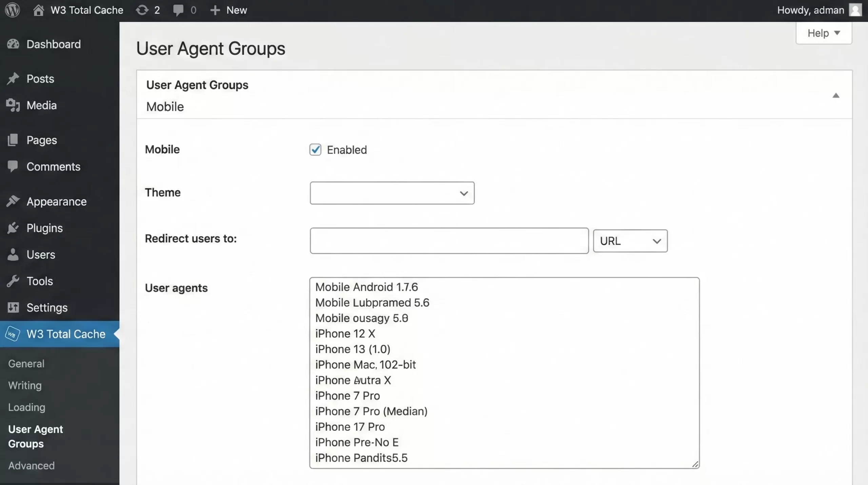
Task: Switch to the Advanced section in the sidebar
Action: 31,465
